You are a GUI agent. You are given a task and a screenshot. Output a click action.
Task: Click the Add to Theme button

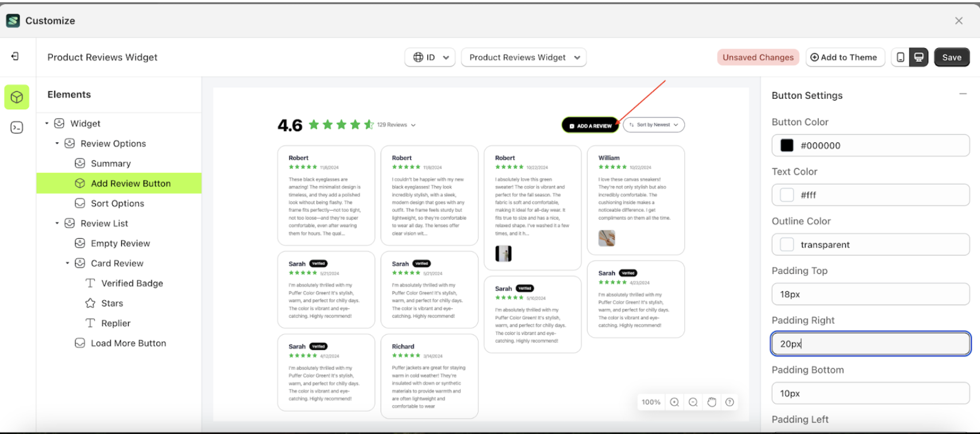tap(845, 57)
